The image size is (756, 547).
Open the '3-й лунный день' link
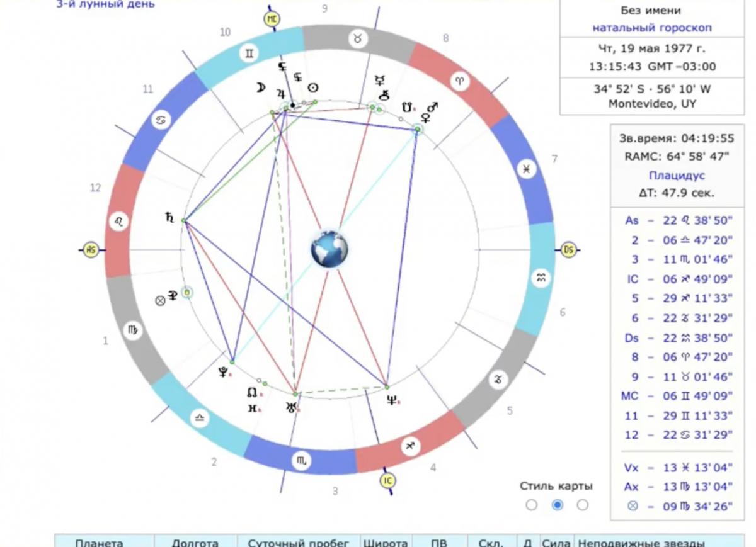[106, 4]
